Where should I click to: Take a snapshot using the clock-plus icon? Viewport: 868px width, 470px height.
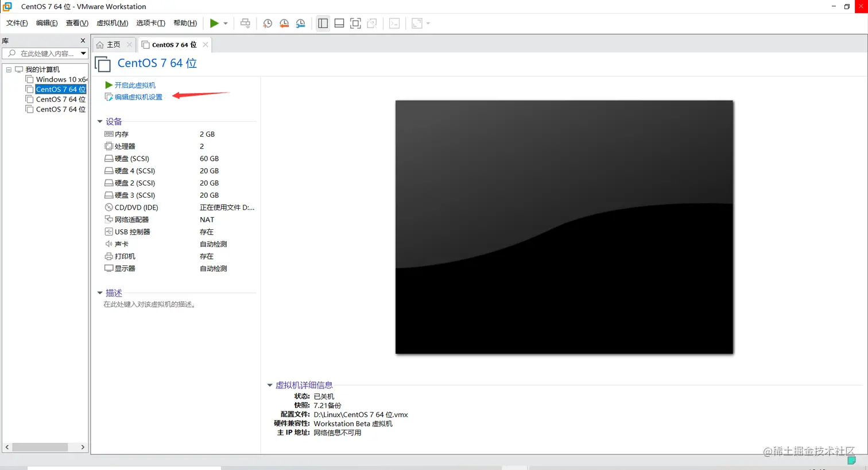268,23
